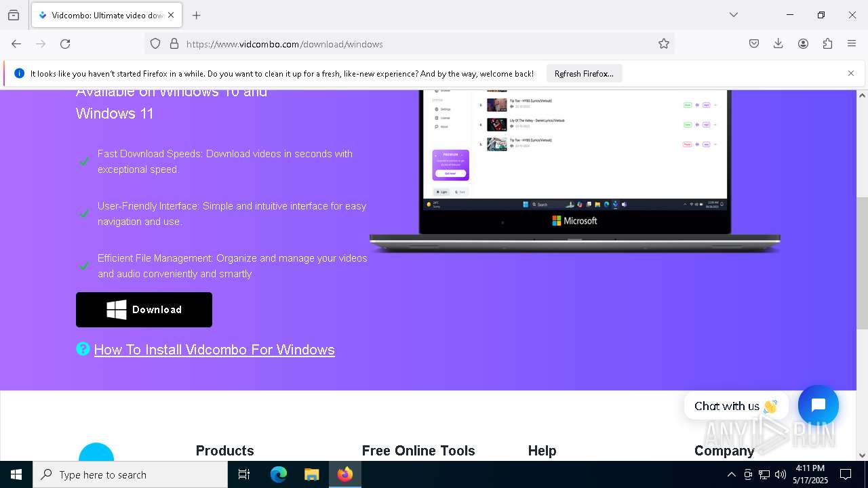The height and width of the screenshot is (488, 868).
Task: Open Extensions puzzle icon
Action: 827,44
